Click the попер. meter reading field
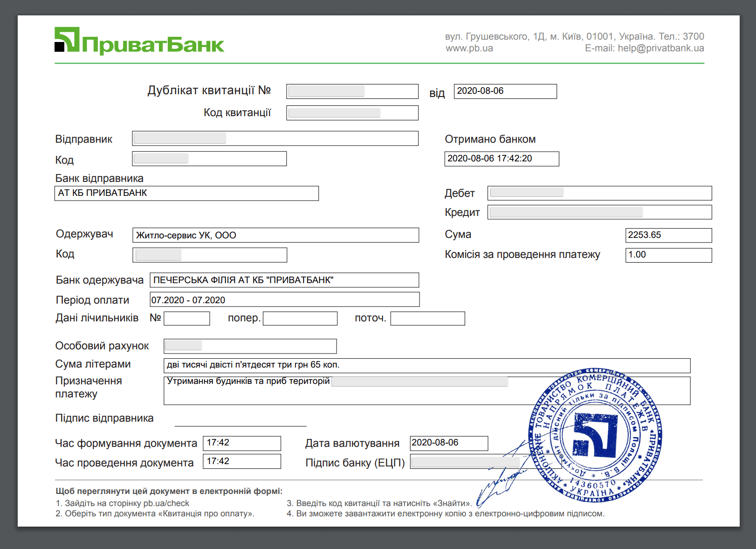The height and width of the screenshot is (549, 756). point(300,319)
